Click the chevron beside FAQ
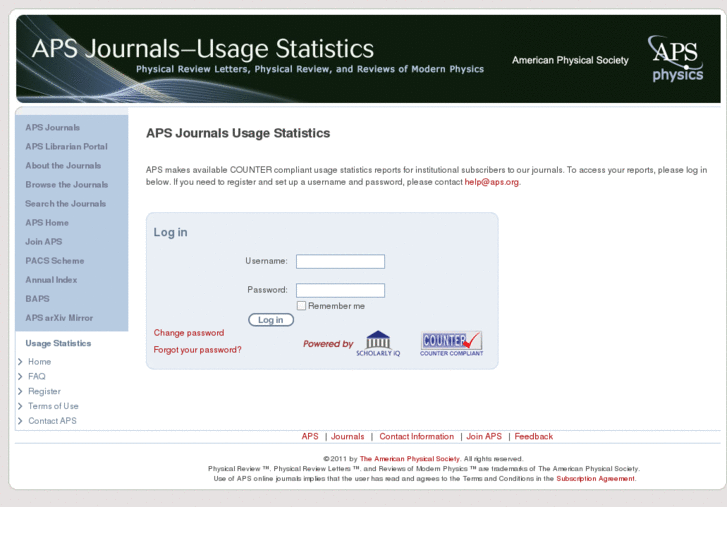Viewport: 727px width, 545px height. pyautogui.click(x=20, y=377)
